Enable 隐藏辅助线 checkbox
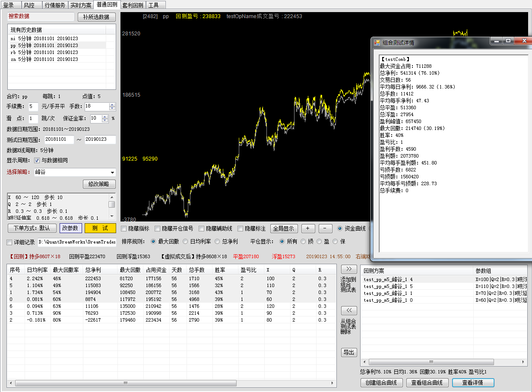 click(x=202, y=229)
